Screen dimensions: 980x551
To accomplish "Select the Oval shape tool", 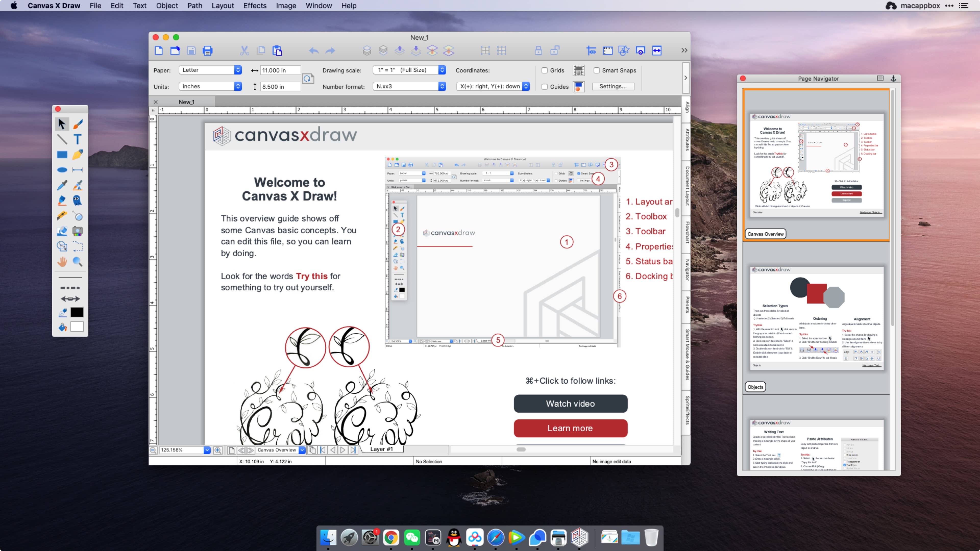I will (62, 170).
